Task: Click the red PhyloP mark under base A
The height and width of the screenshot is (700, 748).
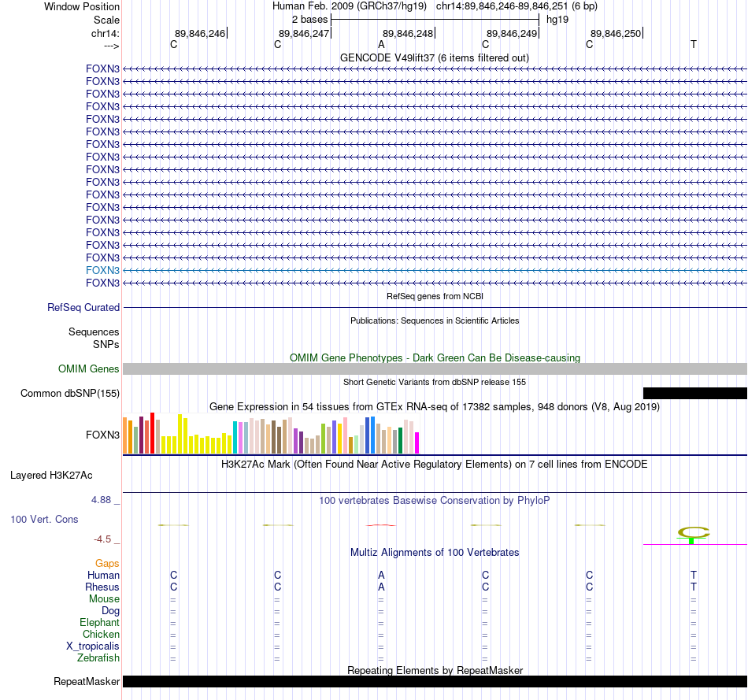Action: click(x=380, y=525)
